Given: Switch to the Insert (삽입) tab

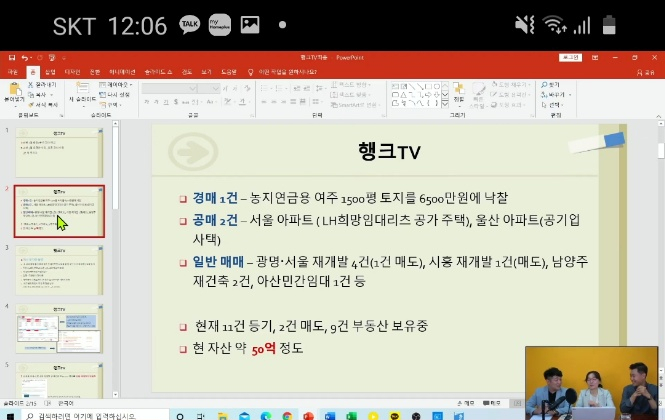Looking at the screenshot, I should 50,72.
